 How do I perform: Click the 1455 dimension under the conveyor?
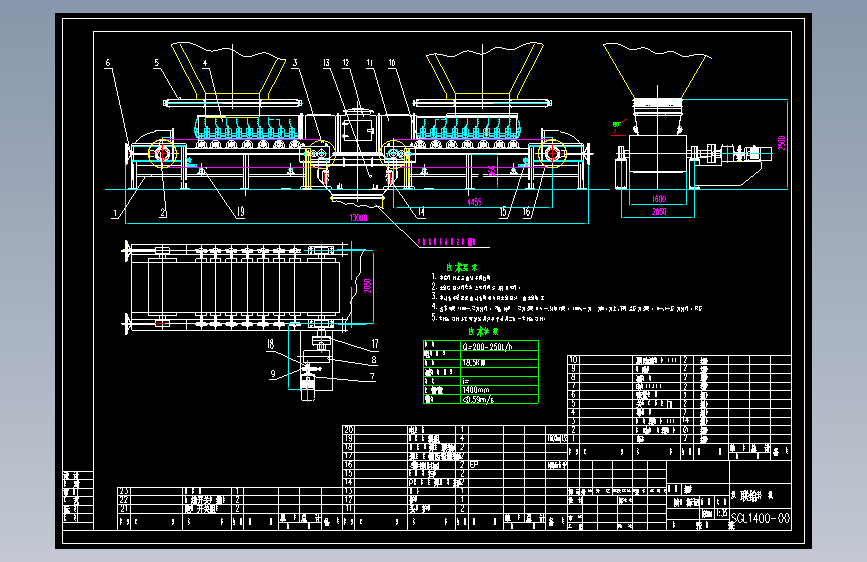tap(474, 202)
